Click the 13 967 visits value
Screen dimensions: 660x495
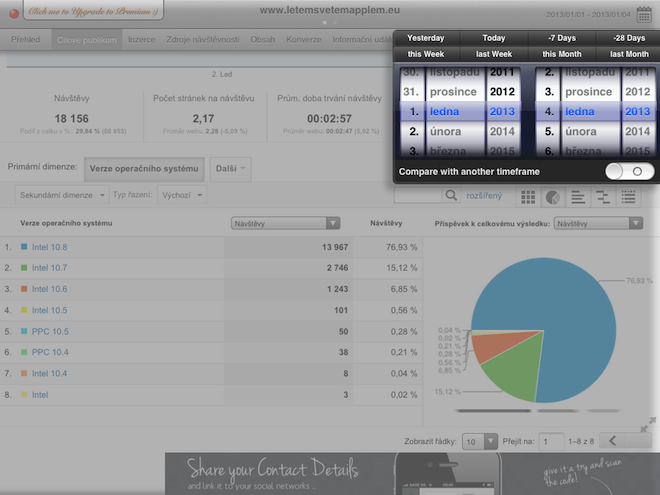[x=335, y=247]
